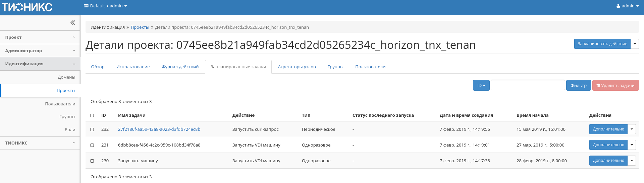Open the action dropdown arrow for task 232
Screen dimensions: 644x183
(x=632, y=129)
